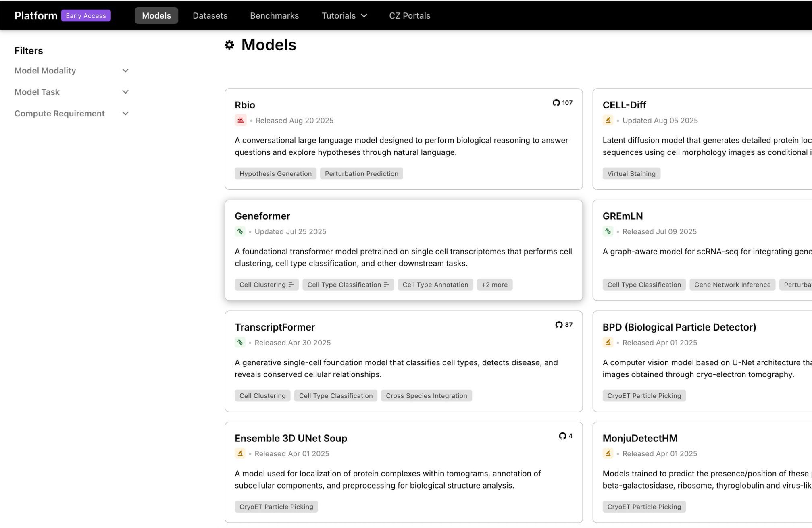Open the CZ Portals link
The image size is (812, 528).
(x=409, y=16)
